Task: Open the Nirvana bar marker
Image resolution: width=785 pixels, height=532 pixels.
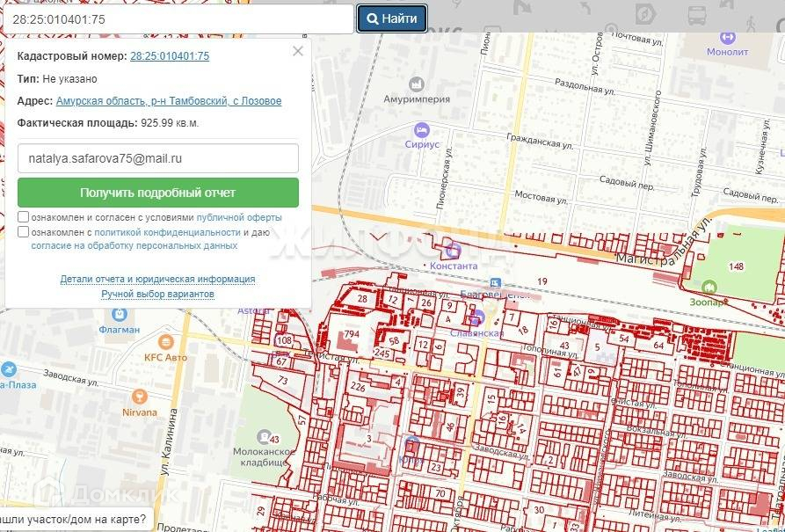Action: pos(140,397)
